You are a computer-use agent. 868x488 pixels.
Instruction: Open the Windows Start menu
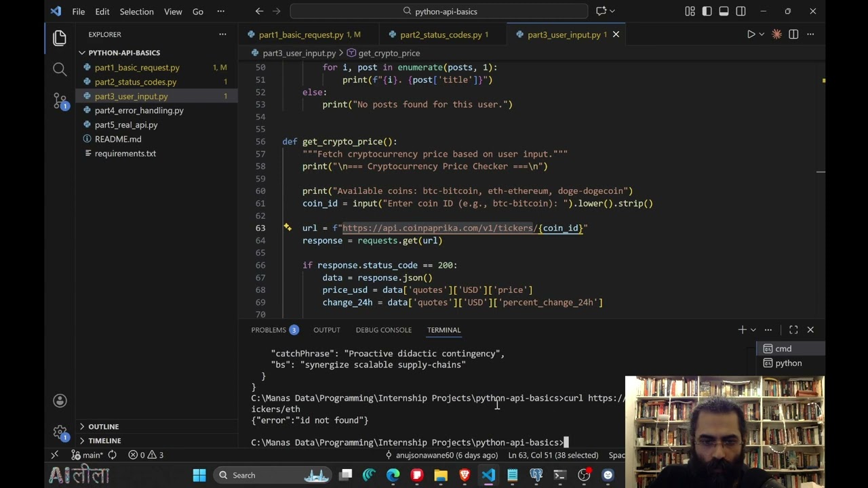coord(199,475)
